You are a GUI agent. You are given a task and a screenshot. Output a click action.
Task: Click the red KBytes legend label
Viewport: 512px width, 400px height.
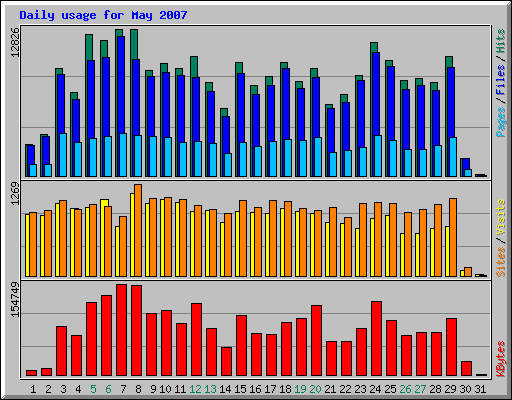tap(501, 359)
